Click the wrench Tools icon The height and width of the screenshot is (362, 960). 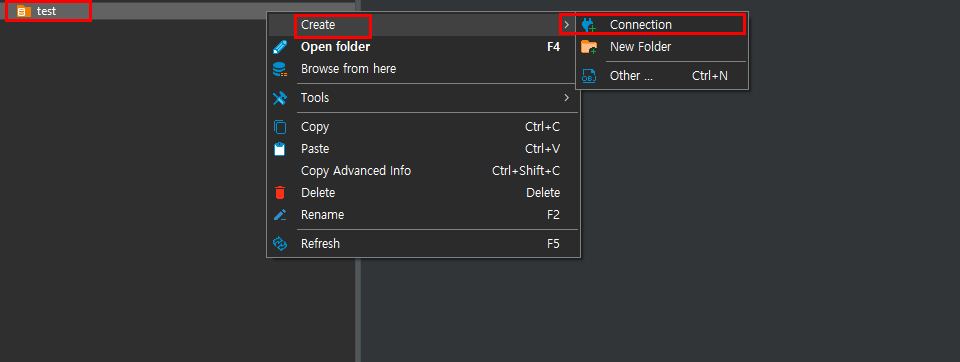[280, 98]
